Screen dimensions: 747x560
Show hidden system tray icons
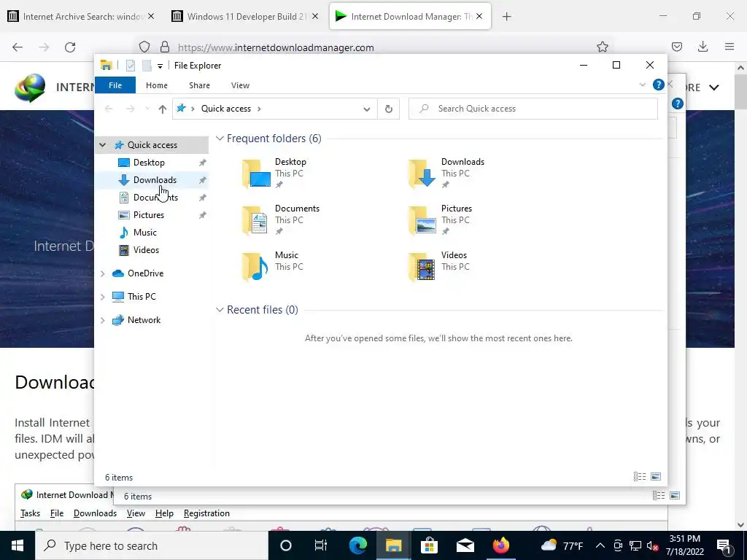click(600, 545)
